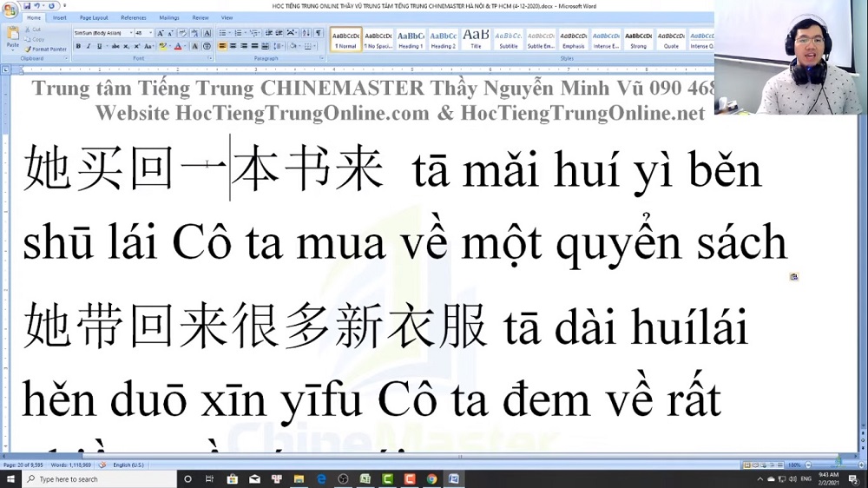This screenshot has width=868, height=488.
Task: Cut the selected text
Action: coord(33,30)
